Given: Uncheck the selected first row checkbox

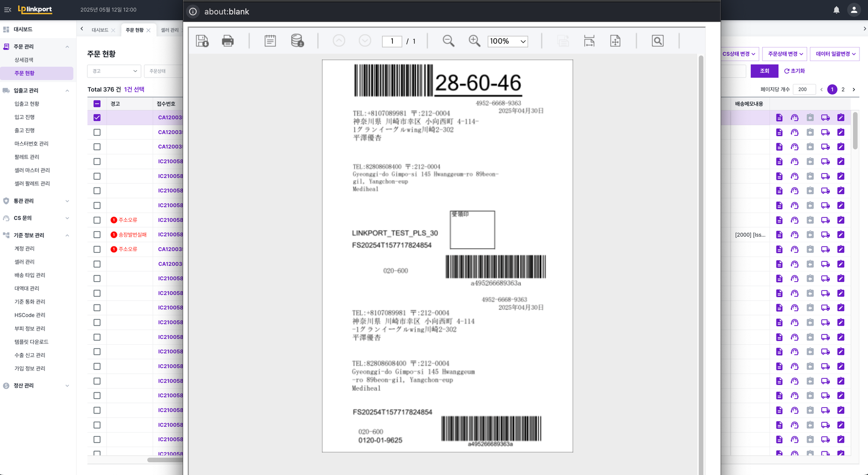Looking at the screenshot, I should click(97, 117).
